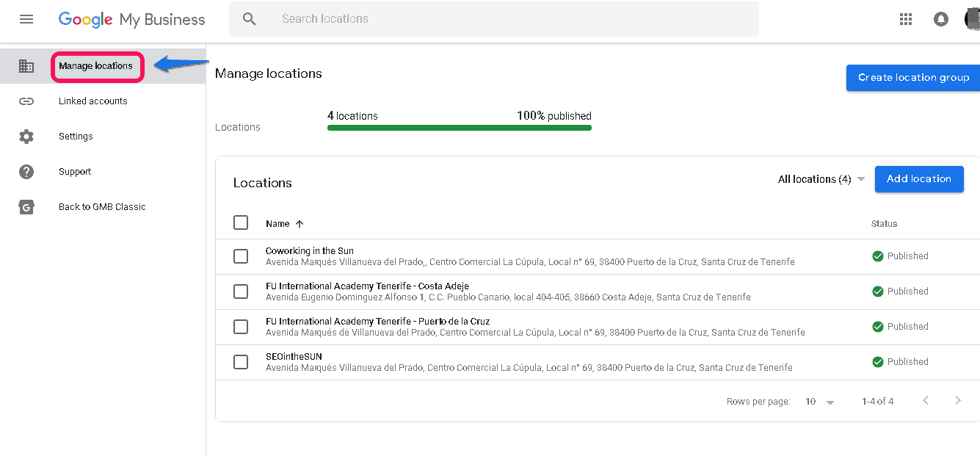Open the Google apps grid

click(906, 19)
